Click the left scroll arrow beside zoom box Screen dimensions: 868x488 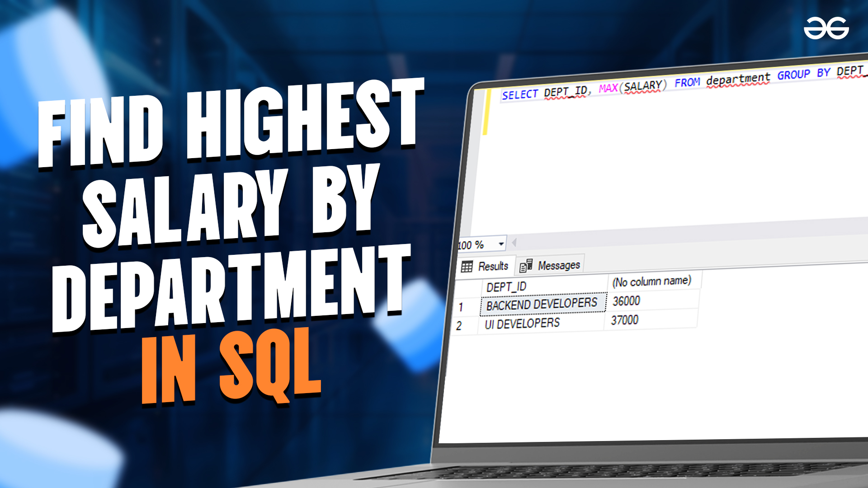click(x=514, y=243)
